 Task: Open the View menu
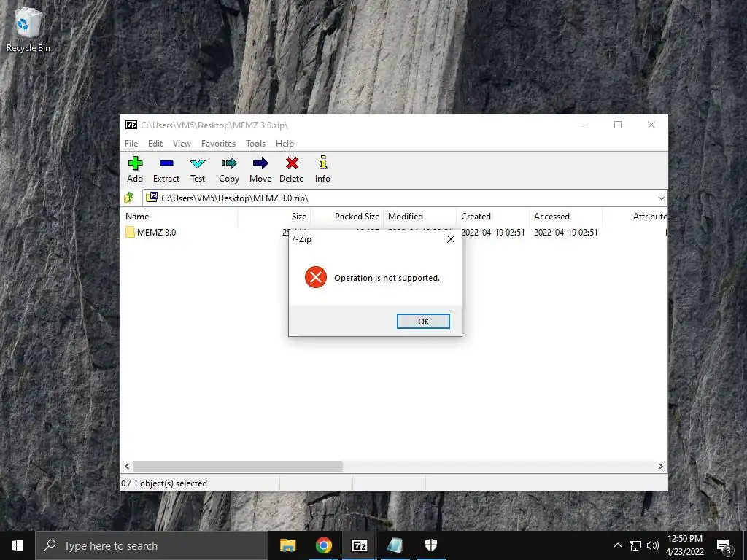(182, 144)
